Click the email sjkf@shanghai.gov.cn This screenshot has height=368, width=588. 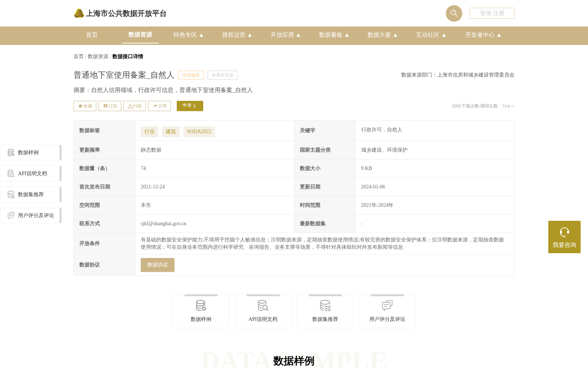[164, 223]
